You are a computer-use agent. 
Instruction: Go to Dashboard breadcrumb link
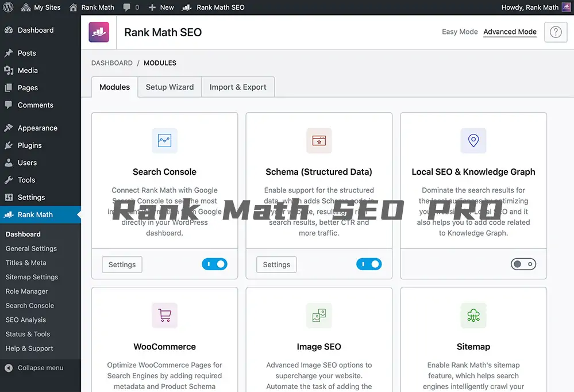pyautogui.click(x=111, y=63)
